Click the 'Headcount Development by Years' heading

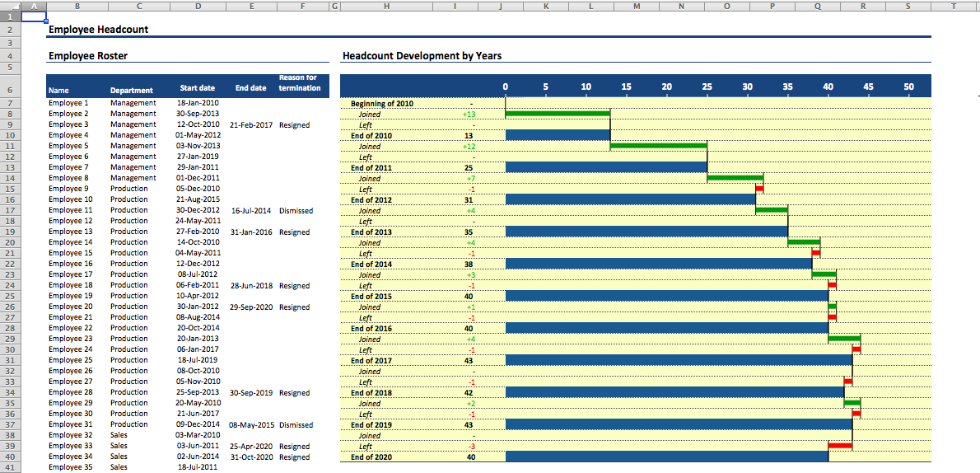point(422,56)
